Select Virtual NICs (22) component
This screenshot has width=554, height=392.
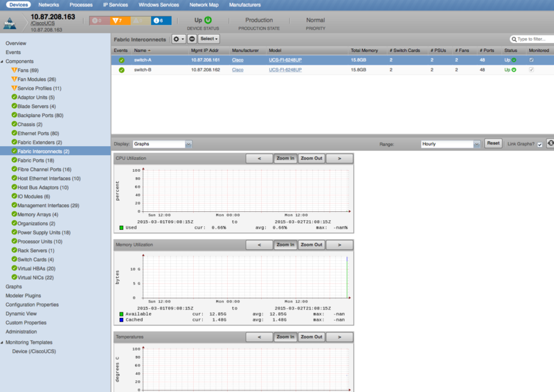coord(36,278)
